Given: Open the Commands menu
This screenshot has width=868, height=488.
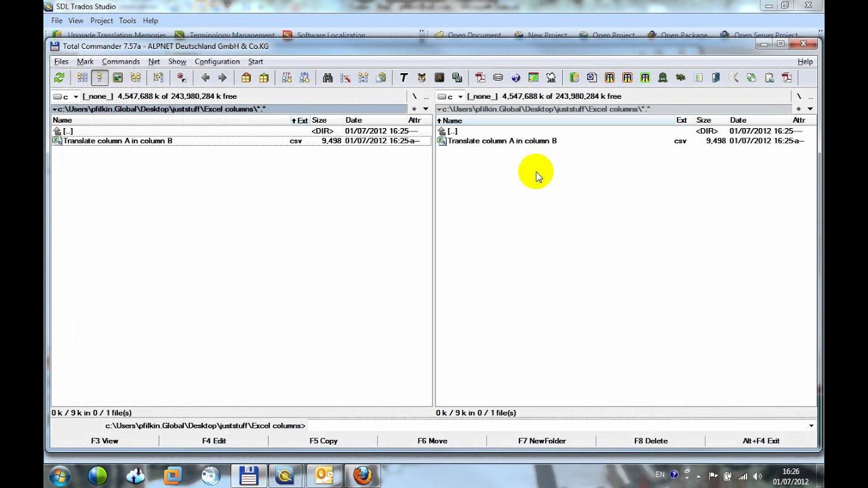Looking at the screenshot, I should click(121, 62).
